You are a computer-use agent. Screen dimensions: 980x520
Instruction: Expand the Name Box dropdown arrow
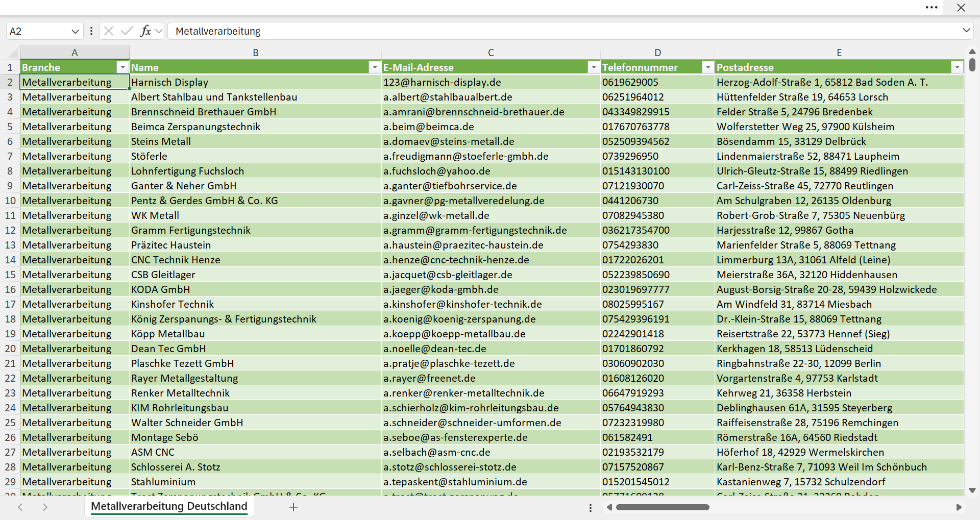[x=75, y=31]
